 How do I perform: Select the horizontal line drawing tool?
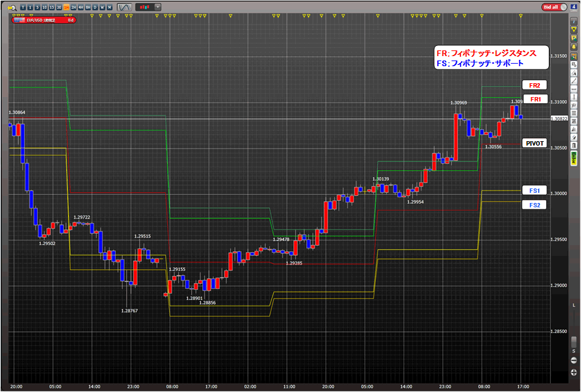click(x=574, y=89)
